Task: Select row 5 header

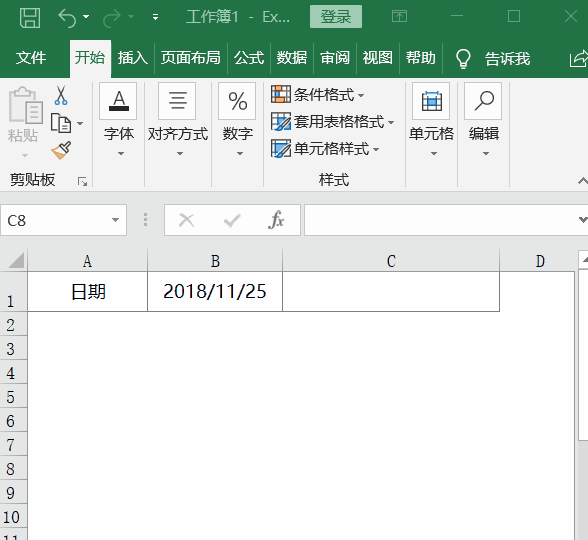Action: point(14,396)
